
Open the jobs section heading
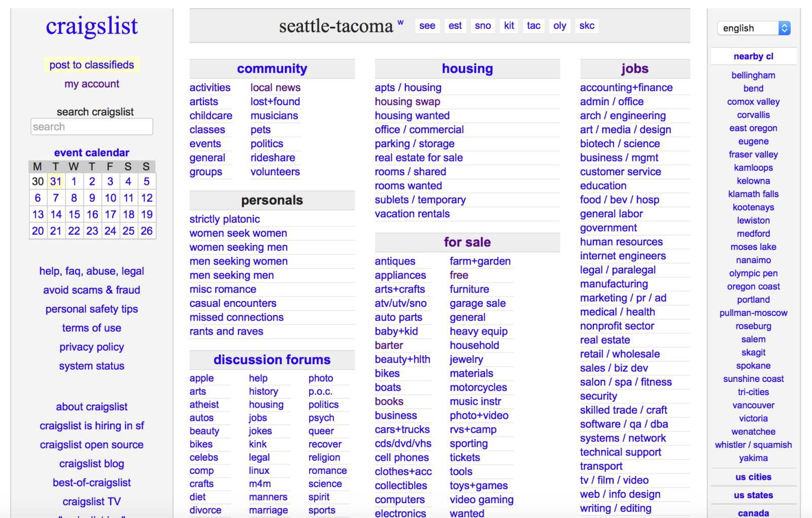[x=635, y=69]
